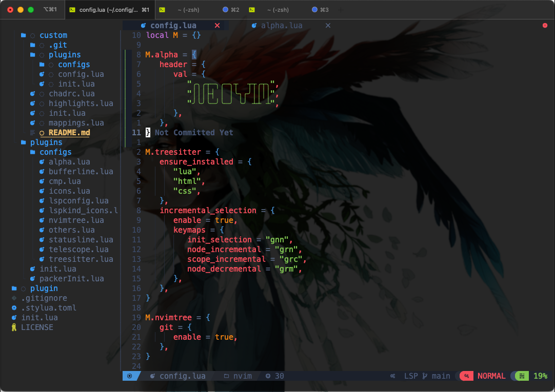The height and width of the screenshot is (392, 555).
Task: Switch to third zsh terminal tab ⌘3
Action: coord(288,10)
